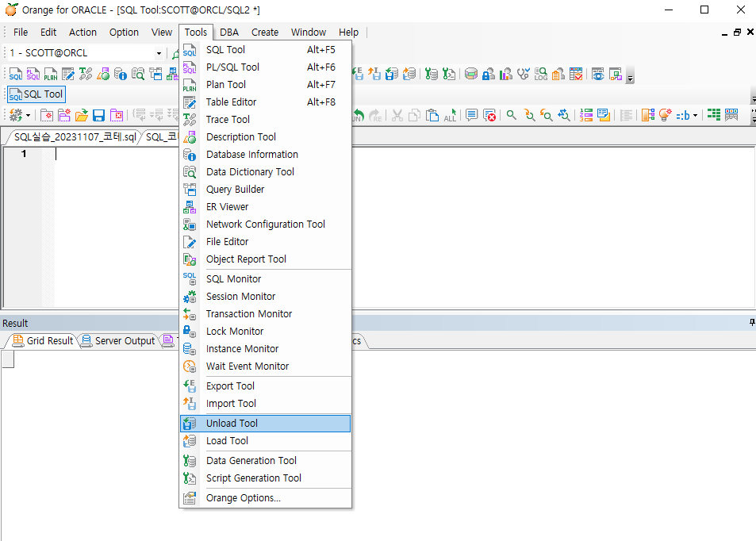Toggle the numbered list line icon

586,115
